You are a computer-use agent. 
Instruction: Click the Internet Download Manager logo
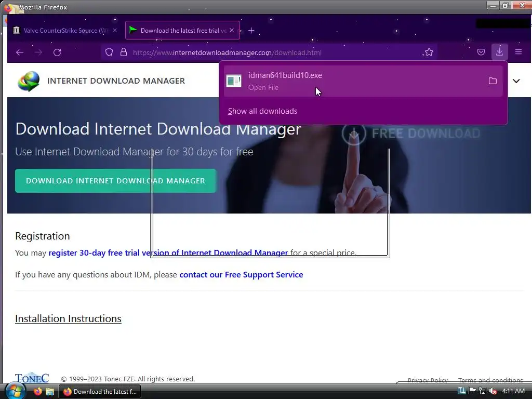29,81
